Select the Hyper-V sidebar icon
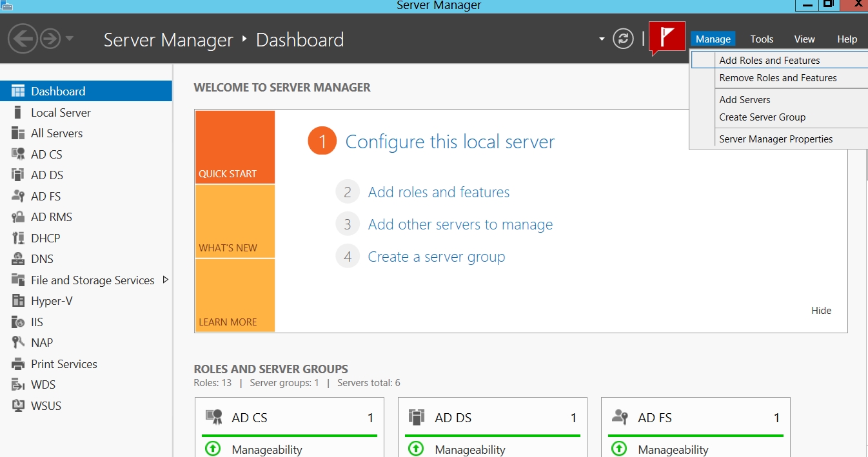 pos(18,301)
